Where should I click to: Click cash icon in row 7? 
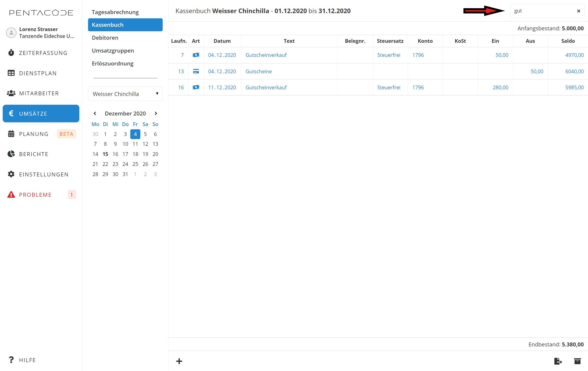[x=196, y=55]
